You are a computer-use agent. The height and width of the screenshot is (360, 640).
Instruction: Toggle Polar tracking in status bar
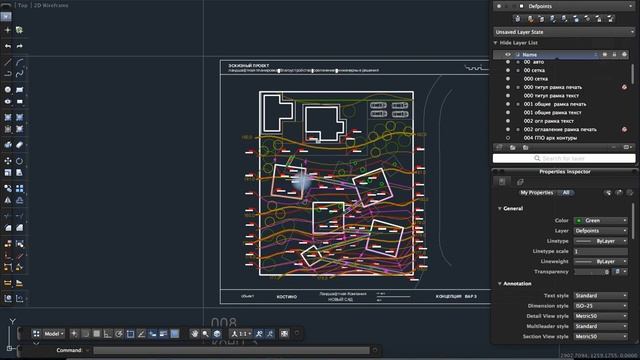click(x=119, y=333)
